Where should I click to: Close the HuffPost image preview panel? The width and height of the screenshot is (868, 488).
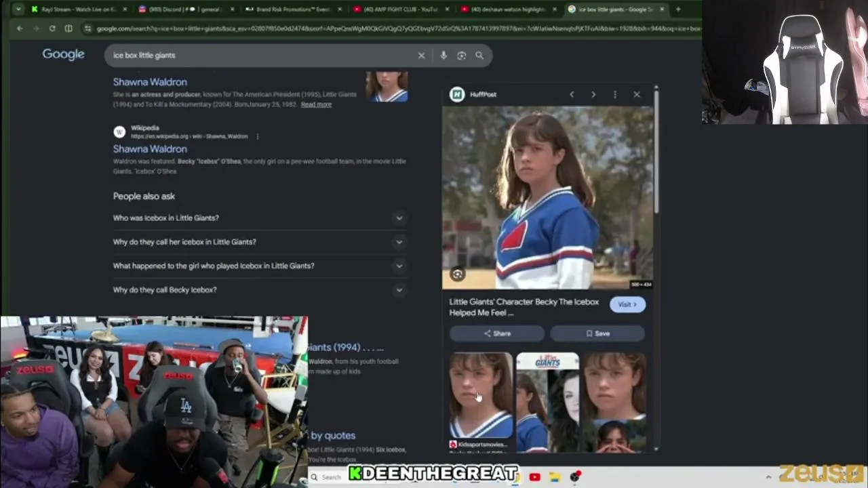[637, 94]
